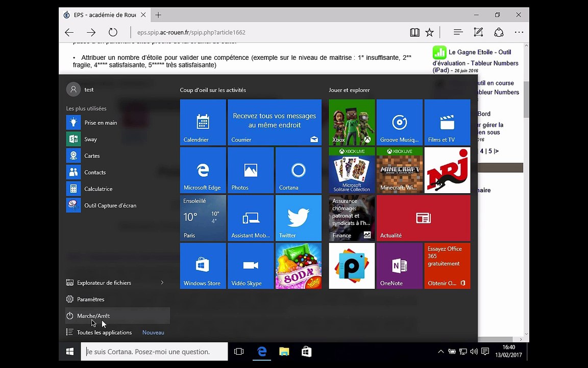This screenshot has height=368, width=588.
Task: Launch Microsoft Edge tile in Start menu
Action: (x=203, y=170)
